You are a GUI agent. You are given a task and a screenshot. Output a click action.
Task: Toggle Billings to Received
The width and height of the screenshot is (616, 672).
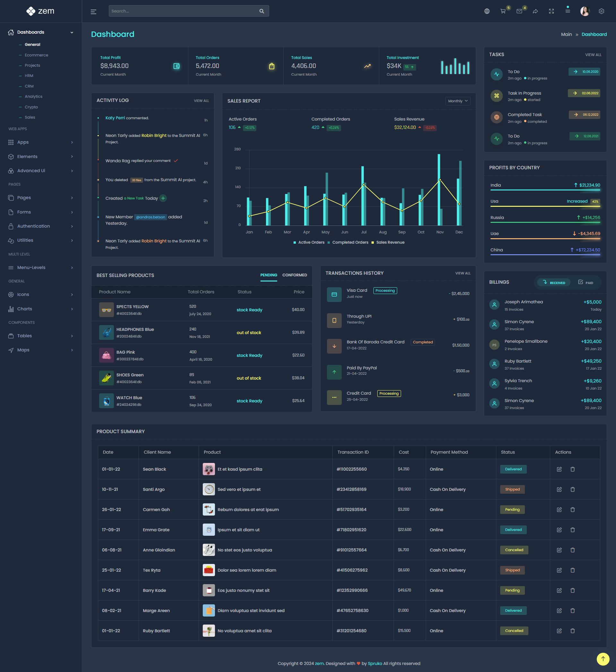[554, 282]
